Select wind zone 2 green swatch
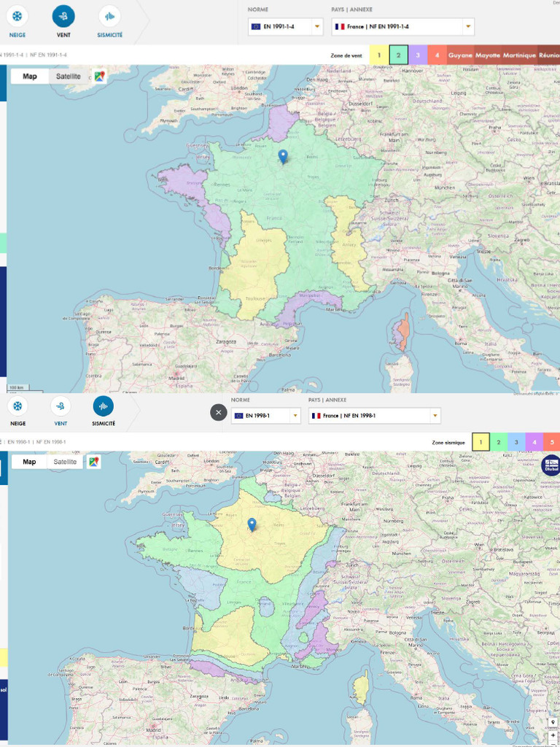Screen dimensions: 560x747 pyautogui.click(x=399, y=55)
